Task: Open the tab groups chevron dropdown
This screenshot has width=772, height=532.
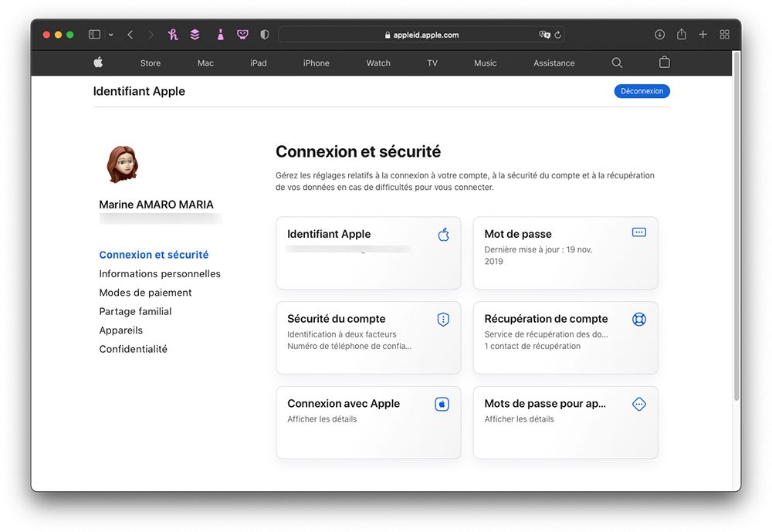Action: pos(110,34)
